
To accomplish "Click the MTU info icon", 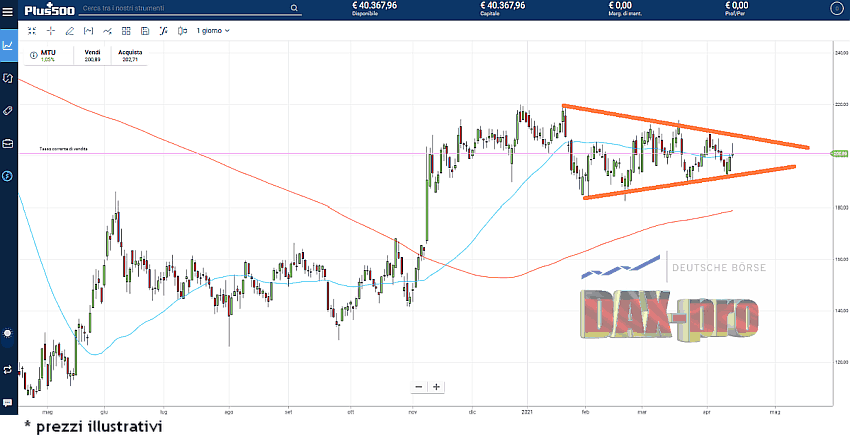I will click(x=34, y=56).
